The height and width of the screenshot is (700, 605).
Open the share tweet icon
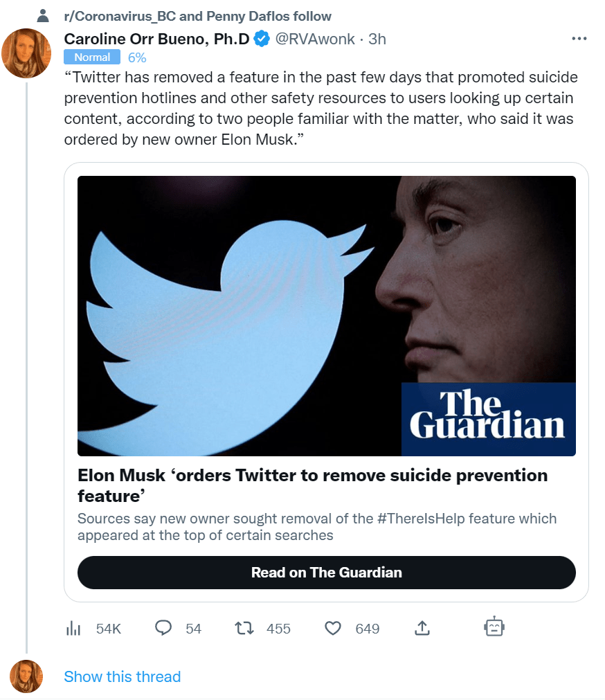[422, 628]
